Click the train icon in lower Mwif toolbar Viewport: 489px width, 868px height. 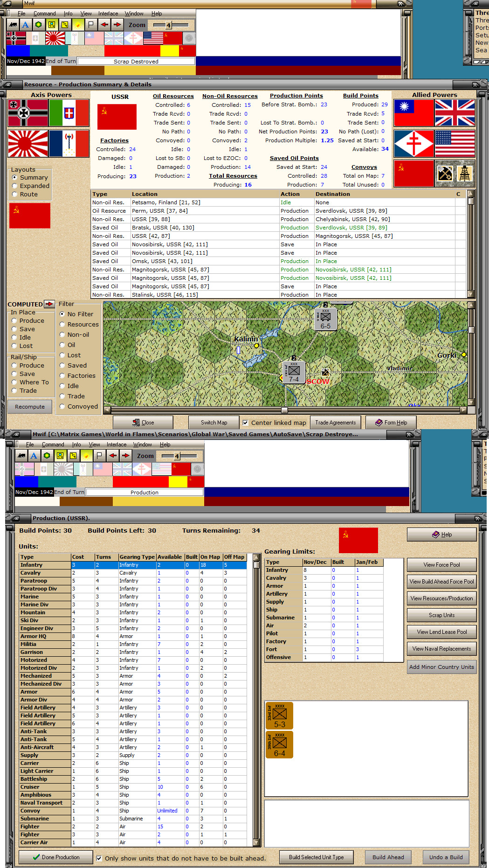tap(21, 456)
